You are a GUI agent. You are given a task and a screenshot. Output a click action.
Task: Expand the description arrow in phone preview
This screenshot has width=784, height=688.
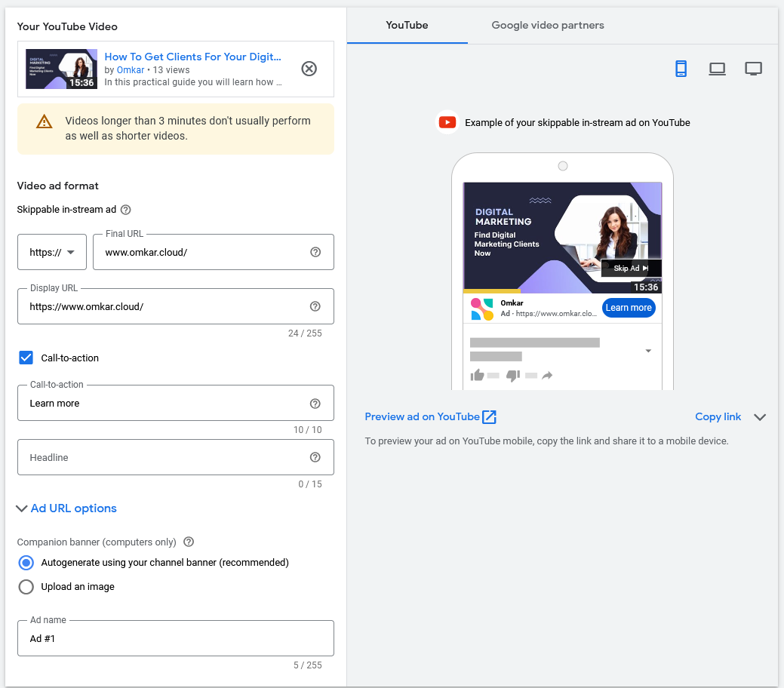[x=648, y=351]
